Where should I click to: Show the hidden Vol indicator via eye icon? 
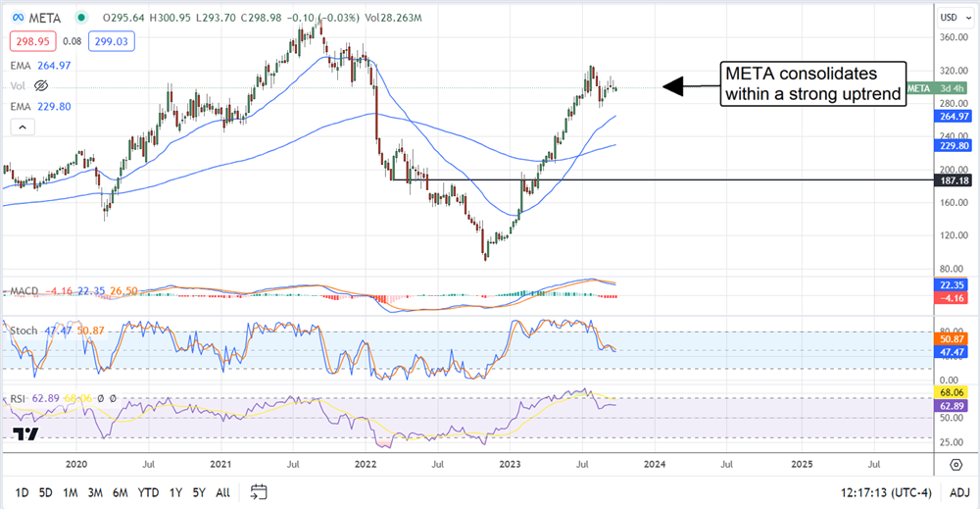[41, 85]
